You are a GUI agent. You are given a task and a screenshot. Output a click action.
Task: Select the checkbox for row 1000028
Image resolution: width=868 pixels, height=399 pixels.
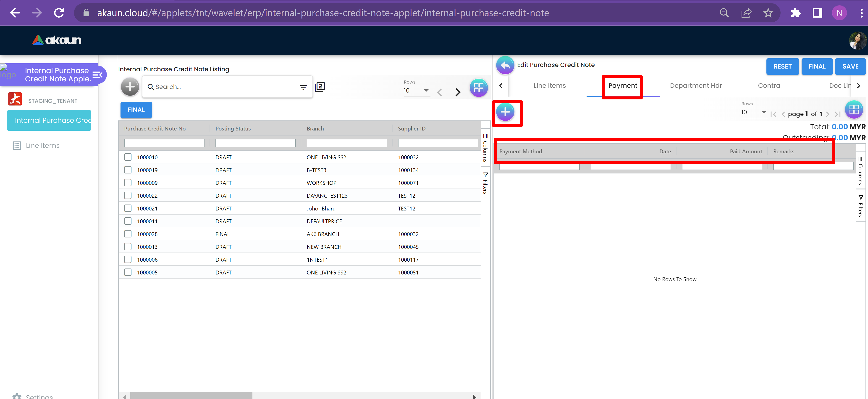[128, 234]
